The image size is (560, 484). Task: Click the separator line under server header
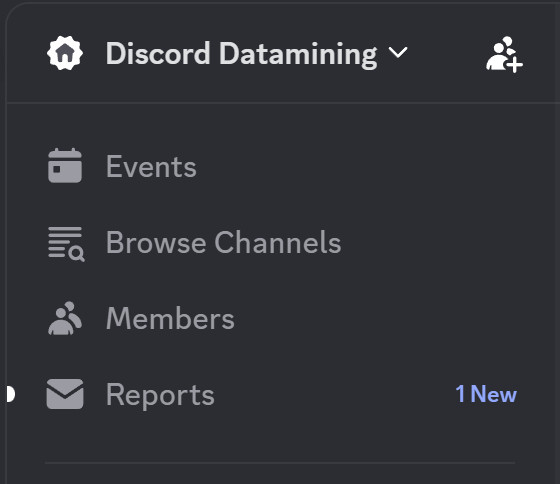coord(283,103)
